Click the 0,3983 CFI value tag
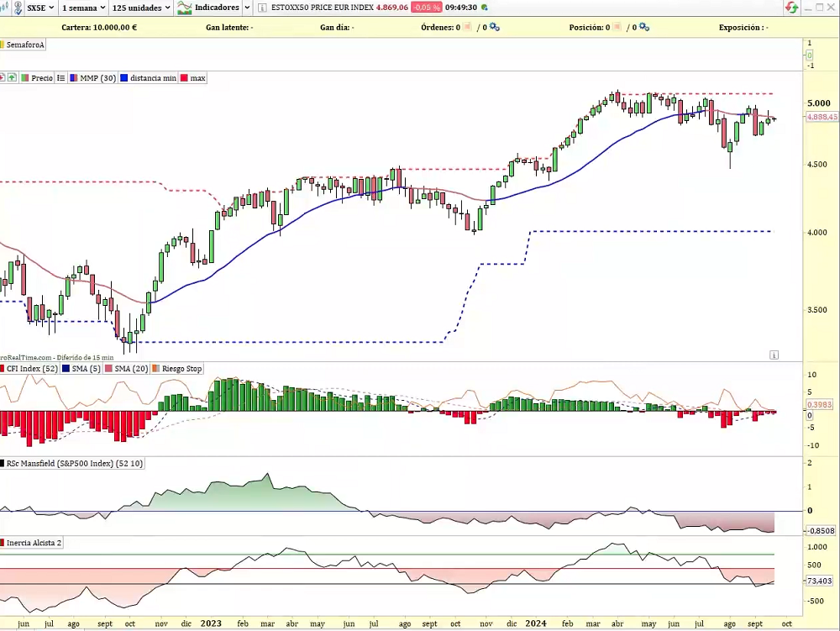Image resolution: width=840 pixels, height=631 pixels. click(x=819, y=404)
